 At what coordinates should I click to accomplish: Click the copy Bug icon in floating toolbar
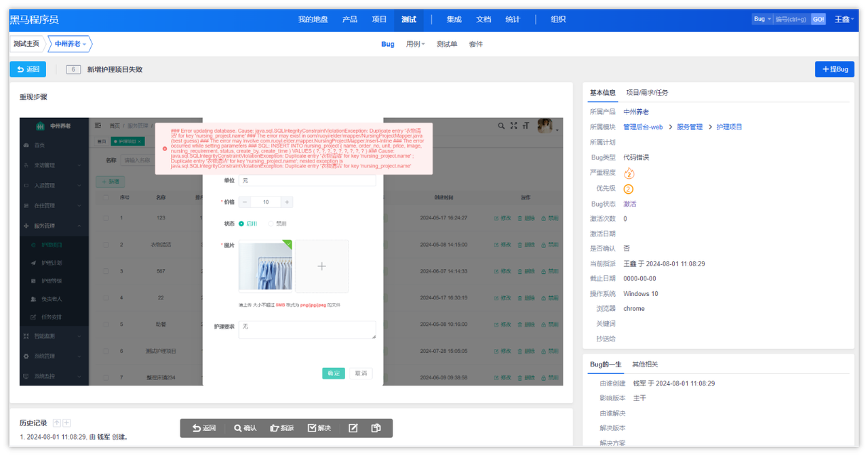point(376,428)
